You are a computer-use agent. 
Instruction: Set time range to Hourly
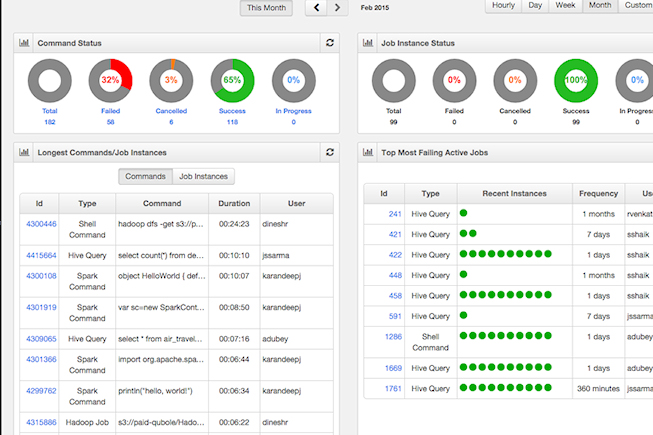tap(503, 6)
